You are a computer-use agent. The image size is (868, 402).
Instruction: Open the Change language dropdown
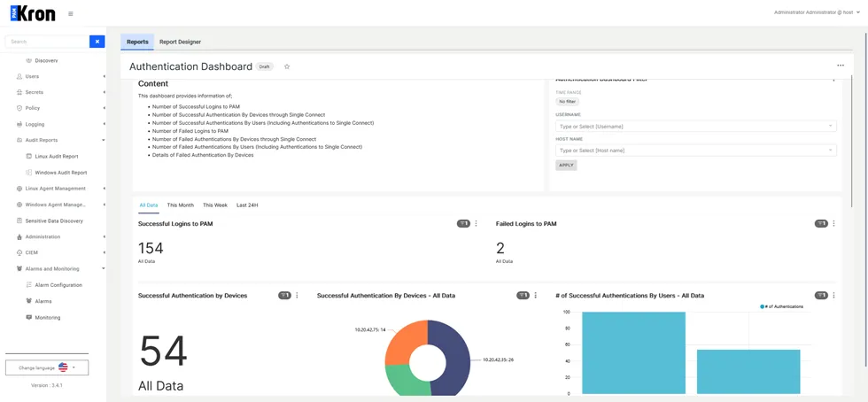pyautogui.click(x=47, y=367)
